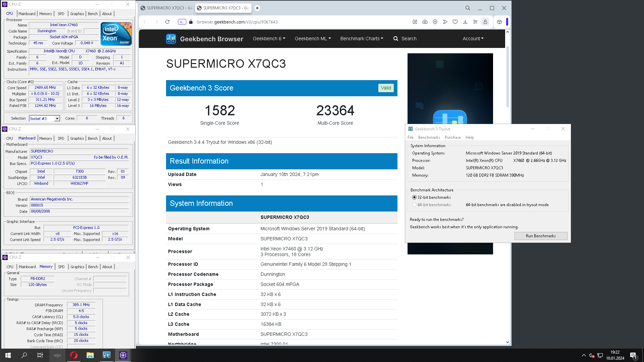Viewport: 644px width, 362px height.
Task: Open File menu in Geekbench 3 Tryout
Action: (411, 137)
